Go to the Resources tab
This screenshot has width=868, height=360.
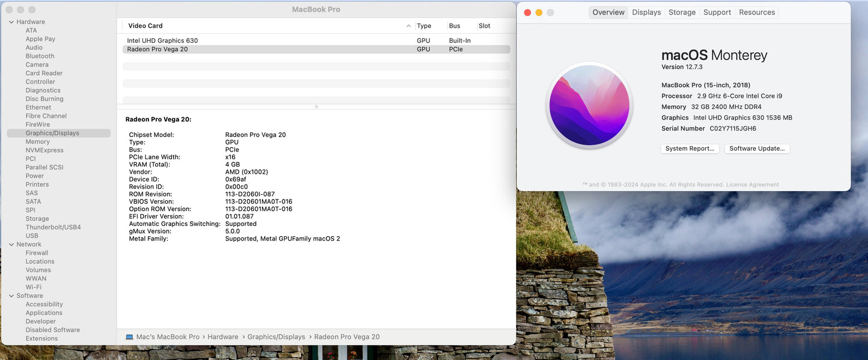pos(757,13)
